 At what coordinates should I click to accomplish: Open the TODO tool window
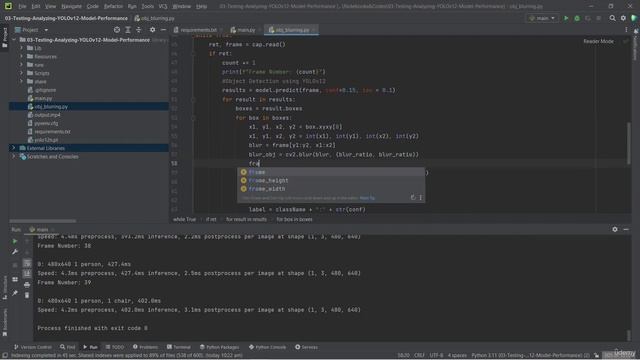115,347
